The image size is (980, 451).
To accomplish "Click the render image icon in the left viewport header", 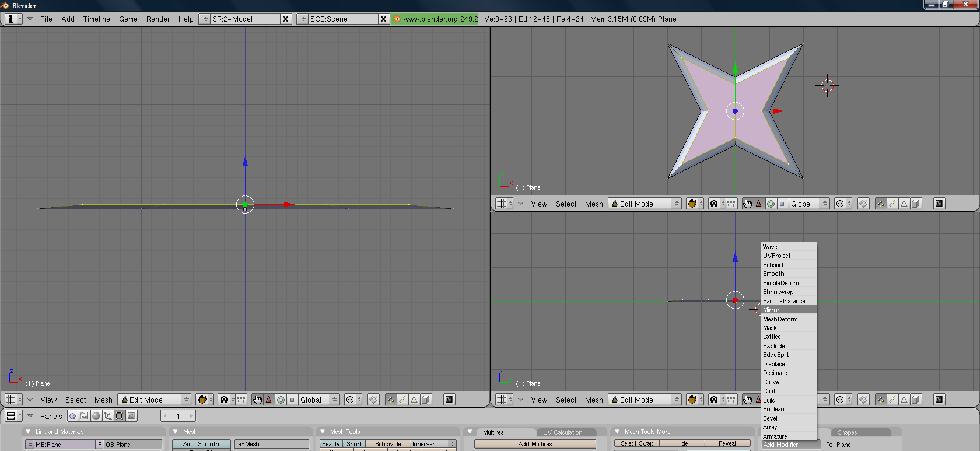I will pyautogui.click(x=449, y=400).
